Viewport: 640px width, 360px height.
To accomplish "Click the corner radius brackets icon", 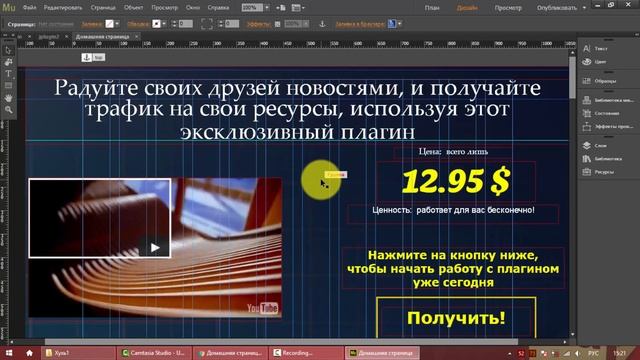I will pyautogui.click(x=207, y=24).
